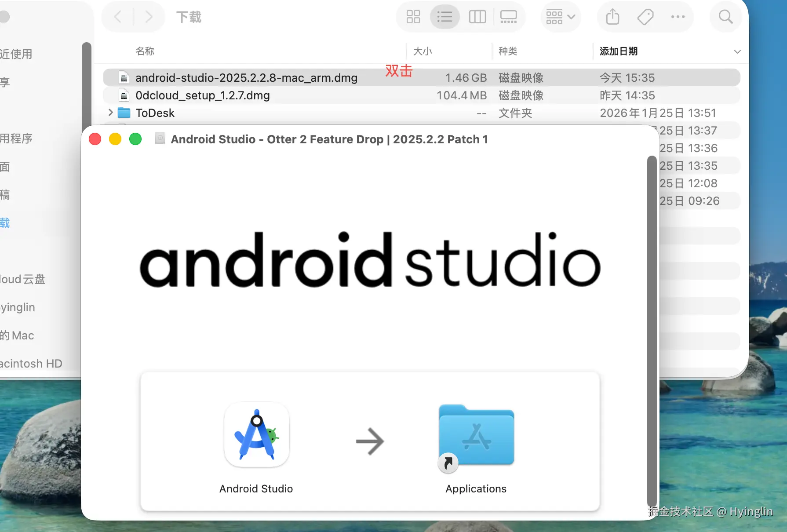Open Macintosh HD in Finder sidebar
The height and width of the screenshot is (532, 787).
click(x=31, y=364)
